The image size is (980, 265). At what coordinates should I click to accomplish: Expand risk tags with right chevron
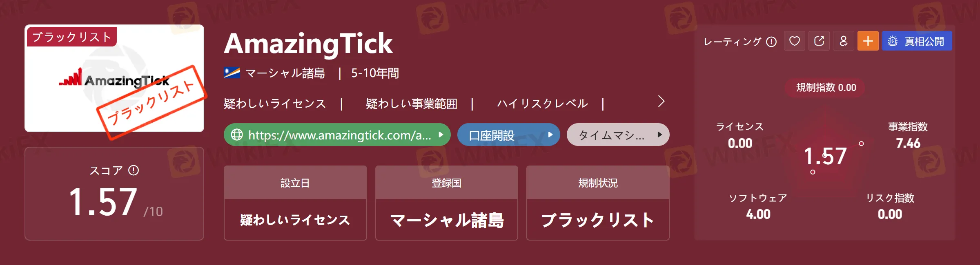pyautogui.click(x=661, y=101)
